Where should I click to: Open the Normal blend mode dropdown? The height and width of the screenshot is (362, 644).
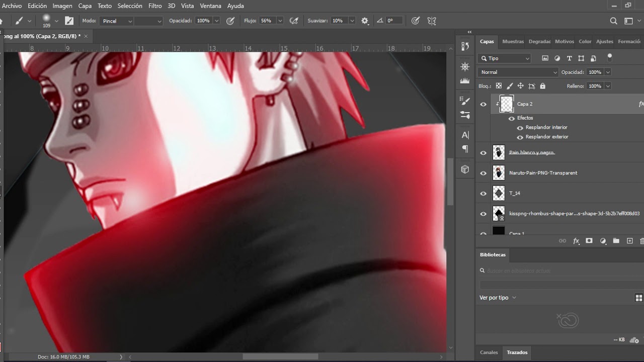[x=518, y=72]
